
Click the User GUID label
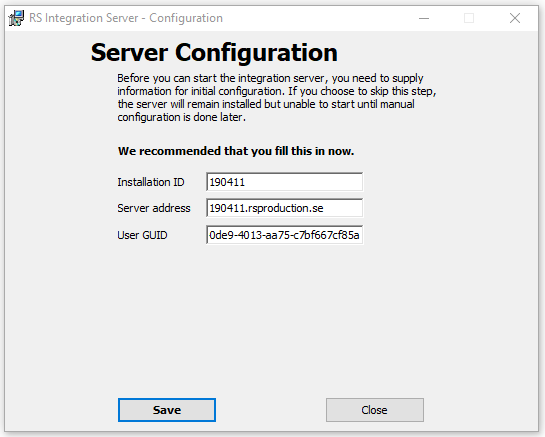coord(143,235)
